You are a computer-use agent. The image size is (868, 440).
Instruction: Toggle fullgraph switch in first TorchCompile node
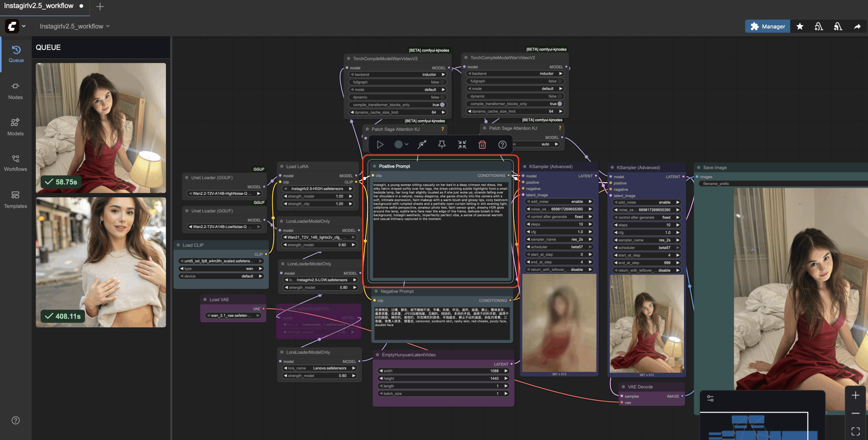point(442,82)
